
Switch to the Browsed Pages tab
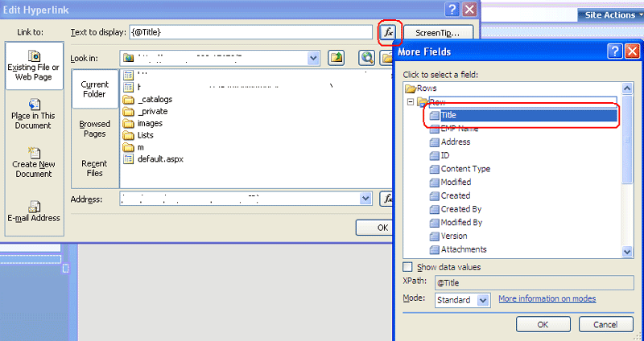(x=95, y=129)
